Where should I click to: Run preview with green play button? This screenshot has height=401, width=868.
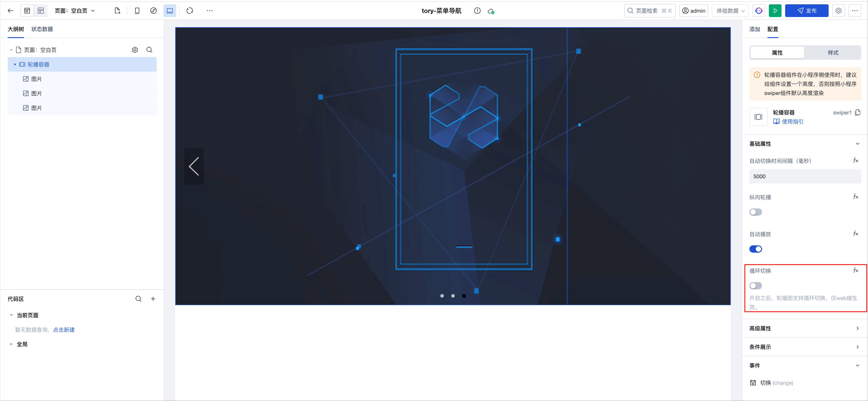[x=775, y=11]
